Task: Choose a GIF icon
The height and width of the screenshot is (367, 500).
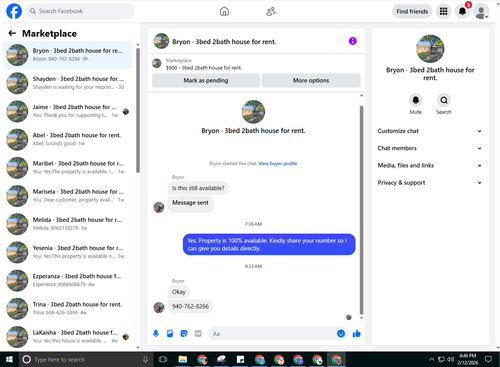Action: pos(198,333)
